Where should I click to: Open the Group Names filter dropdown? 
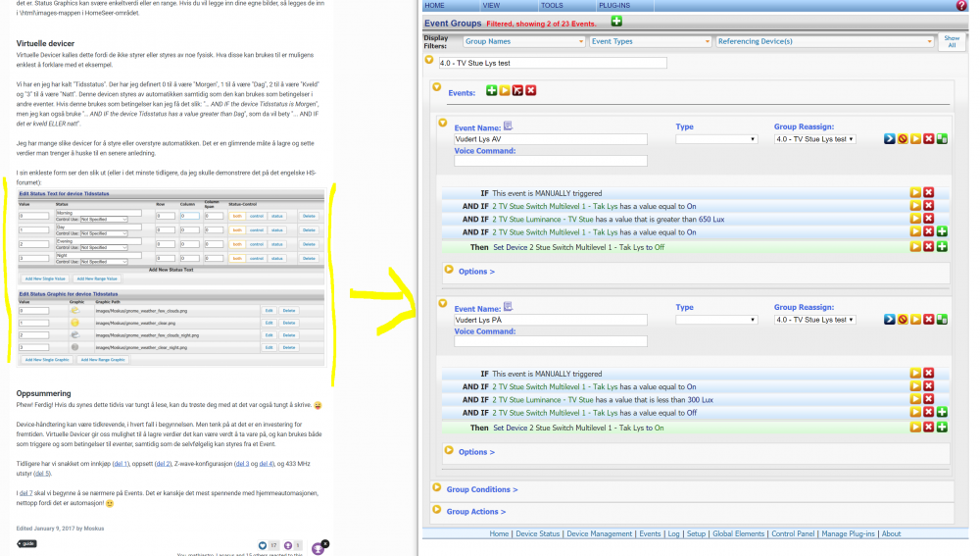pyautogui.click(x=523, y=42)
